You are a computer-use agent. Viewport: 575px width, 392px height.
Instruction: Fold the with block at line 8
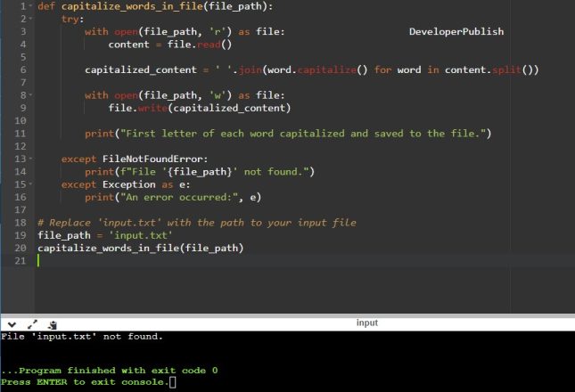30,95
